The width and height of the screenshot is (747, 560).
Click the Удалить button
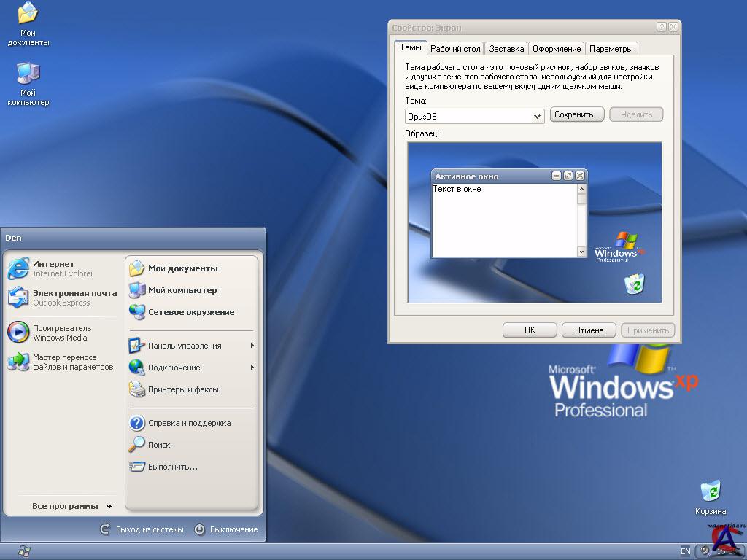(636, 114)
